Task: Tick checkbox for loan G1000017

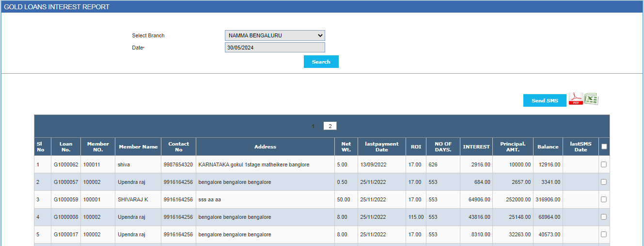Action: [x=604, y=234]
